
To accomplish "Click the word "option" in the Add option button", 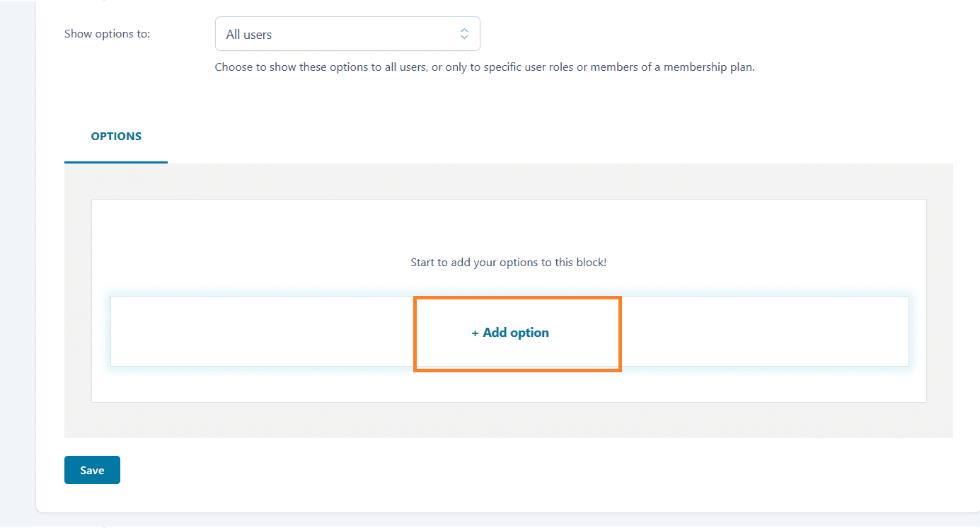I will (x=529, y=333).
